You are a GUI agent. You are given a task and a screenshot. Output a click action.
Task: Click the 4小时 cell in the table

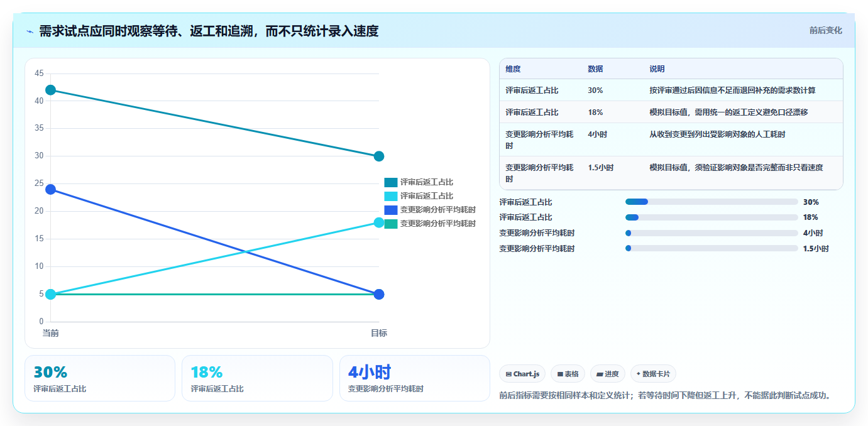point(597,134)
